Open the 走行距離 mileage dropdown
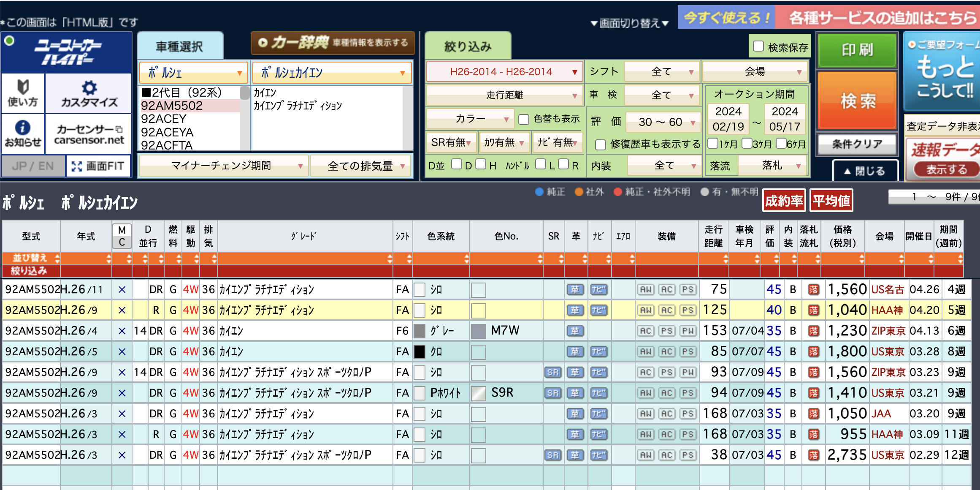The image size is (980, 490). [x=504, y=95]
